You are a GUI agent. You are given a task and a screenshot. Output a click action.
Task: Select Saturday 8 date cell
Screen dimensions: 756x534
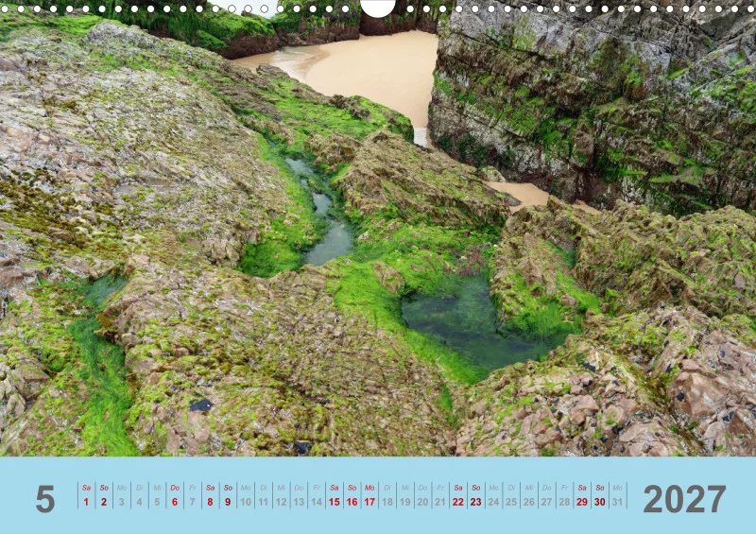click(210, 495)
